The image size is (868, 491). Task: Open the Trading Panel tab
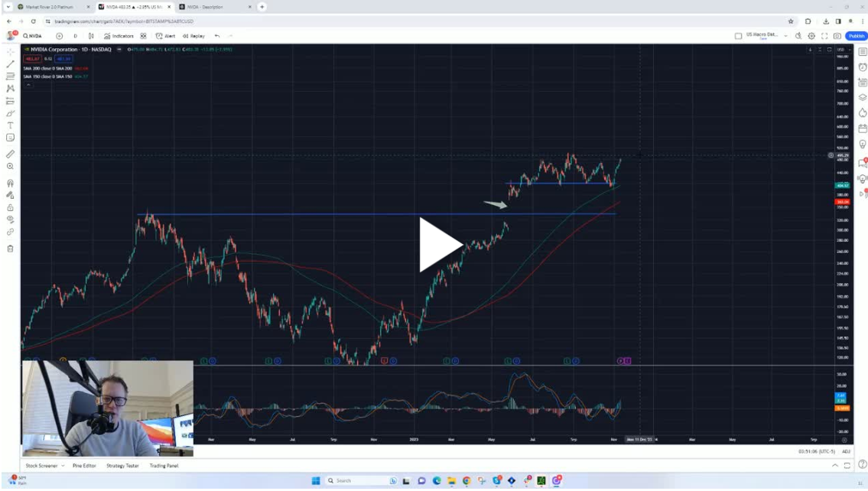(164, 466)
